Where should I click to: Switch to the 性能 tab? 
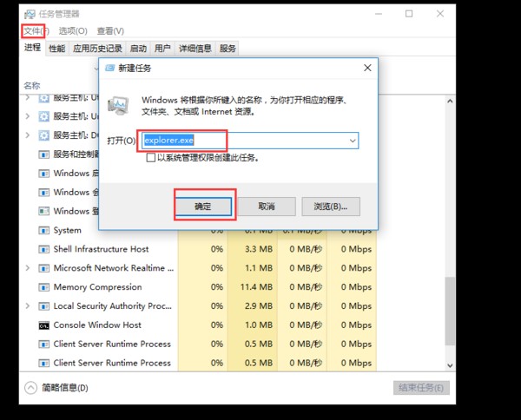[x=57, y=49]
